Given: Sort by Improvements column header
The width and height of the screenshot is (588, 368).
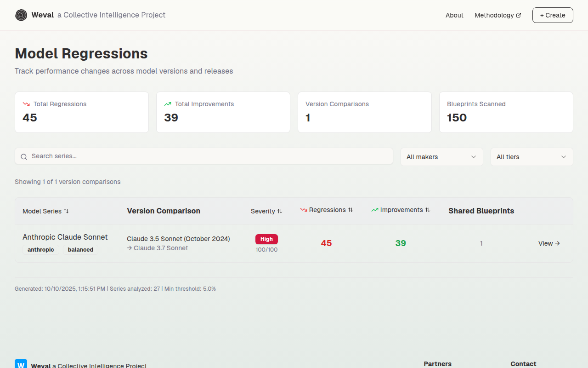Looking at the screenshot, I should (401, 210).
